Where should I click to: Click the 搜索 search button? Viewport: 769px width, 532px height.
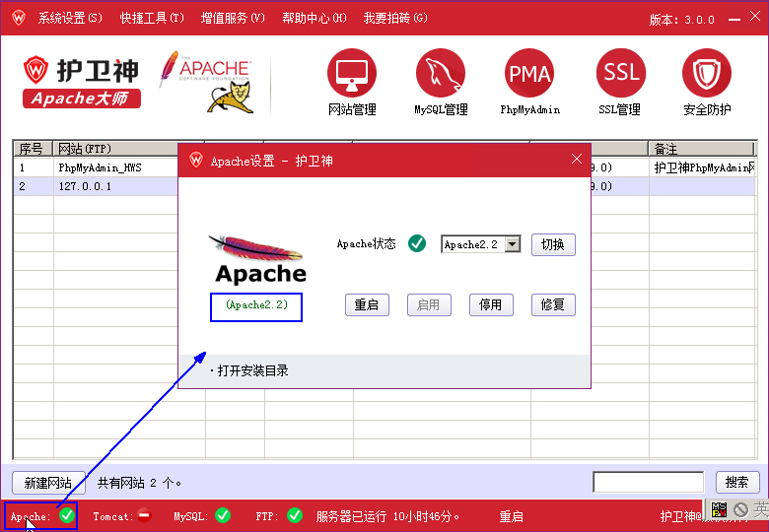coord(737,482)
